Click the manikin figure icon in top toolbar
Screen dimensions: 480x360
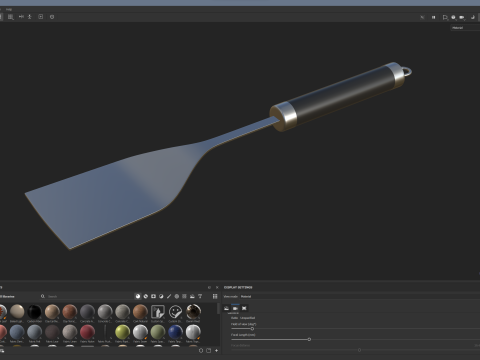click(x=30, y=17)
